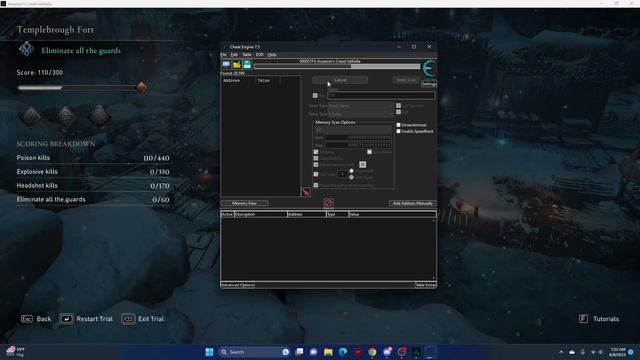
Task: Open the chat app icon on the taskbar
Action: [313, 352]
